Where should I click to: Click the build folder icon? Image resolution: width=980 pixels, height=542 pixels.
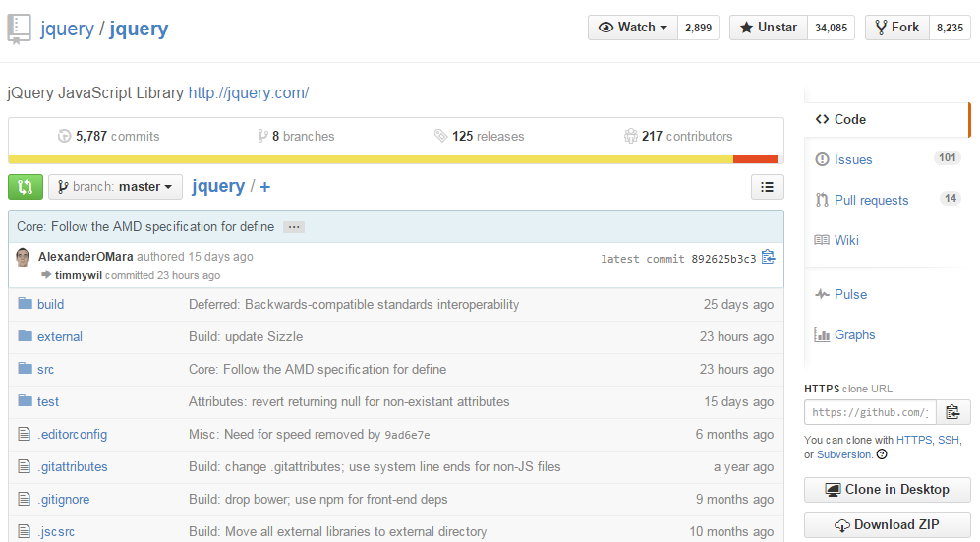(x=25, y=304)
